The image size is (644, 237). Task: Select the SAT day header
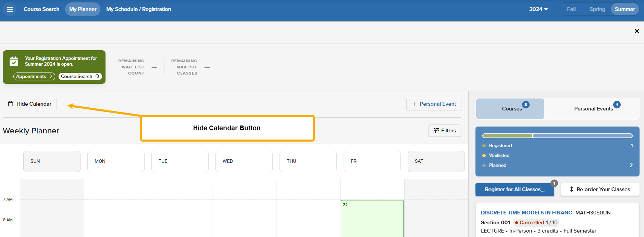click(436, 161)
